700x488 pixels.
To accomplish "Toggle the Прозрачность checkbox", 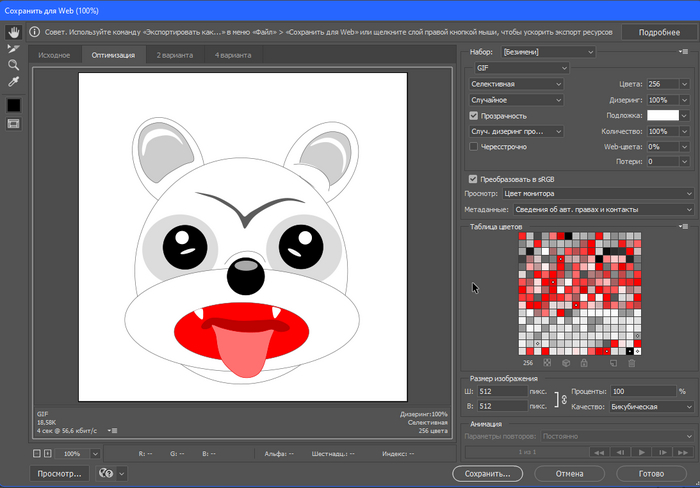I will [474, 116].
